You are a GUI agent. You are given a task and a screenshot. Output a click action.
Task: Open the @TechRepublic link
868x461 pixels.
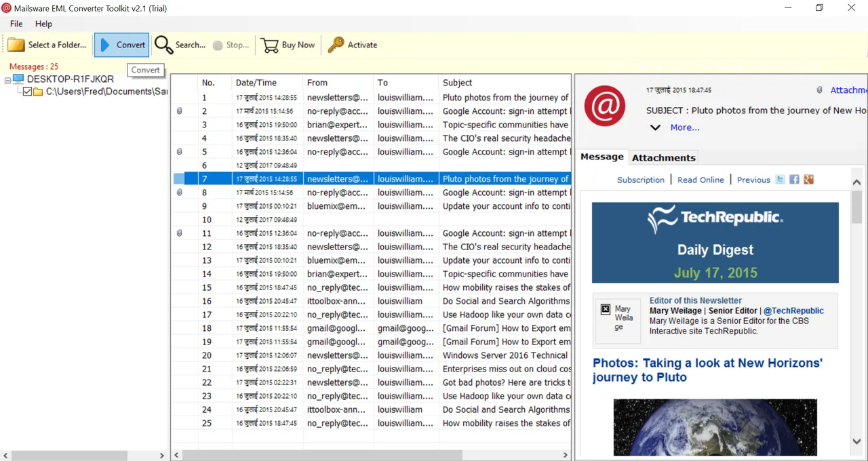(793, 310)
